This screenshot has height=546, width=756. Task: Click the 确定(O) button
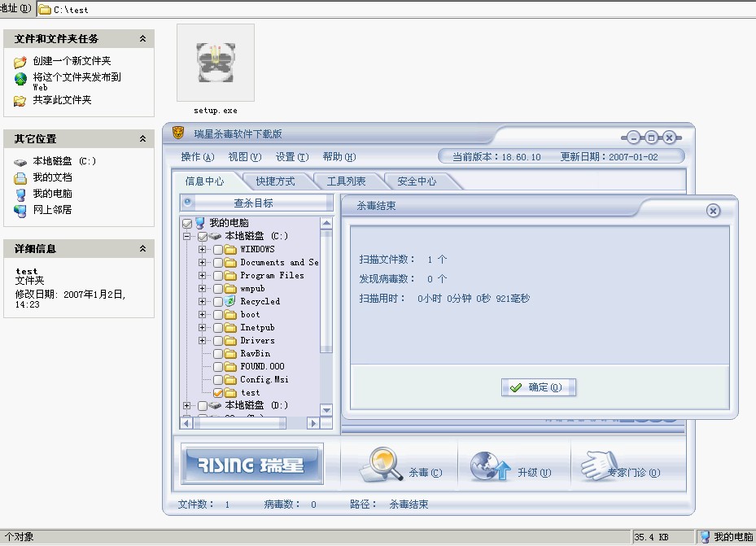[539, 387]
